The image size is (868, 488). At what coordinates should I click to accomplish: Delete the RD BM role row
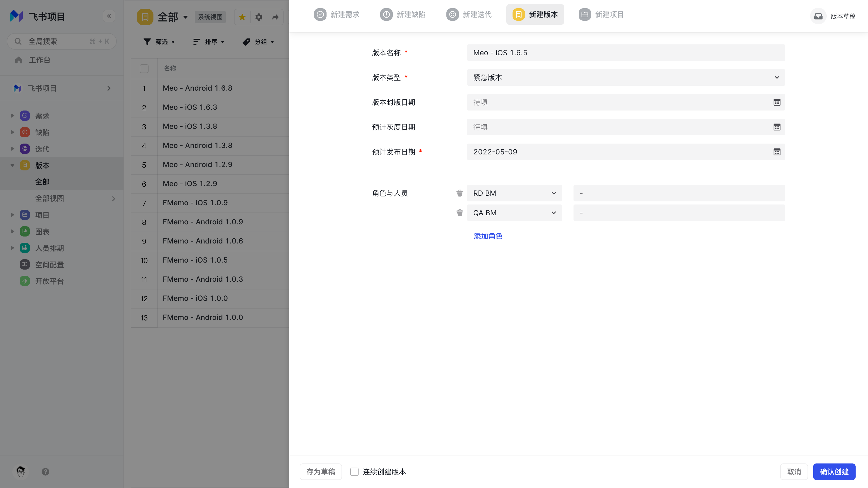click(x=460, y=193)
